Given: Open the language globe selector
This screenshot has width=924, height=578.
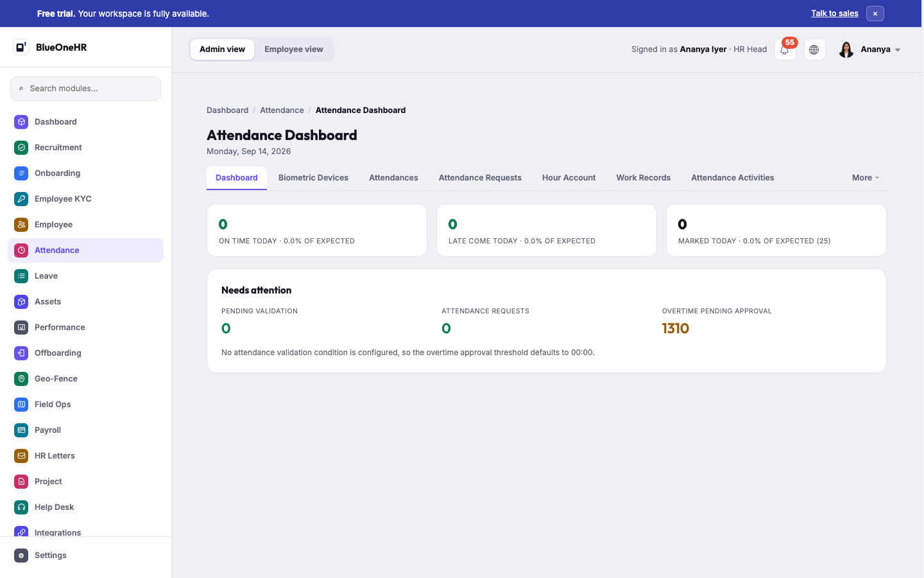Looking at the screenshot, I should [x=814, y=49].
